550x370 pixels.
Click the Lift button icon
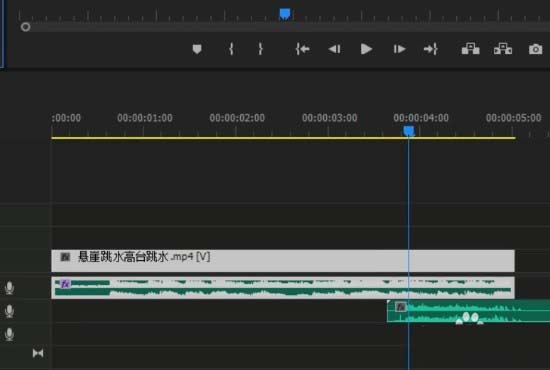coord(470,49)
